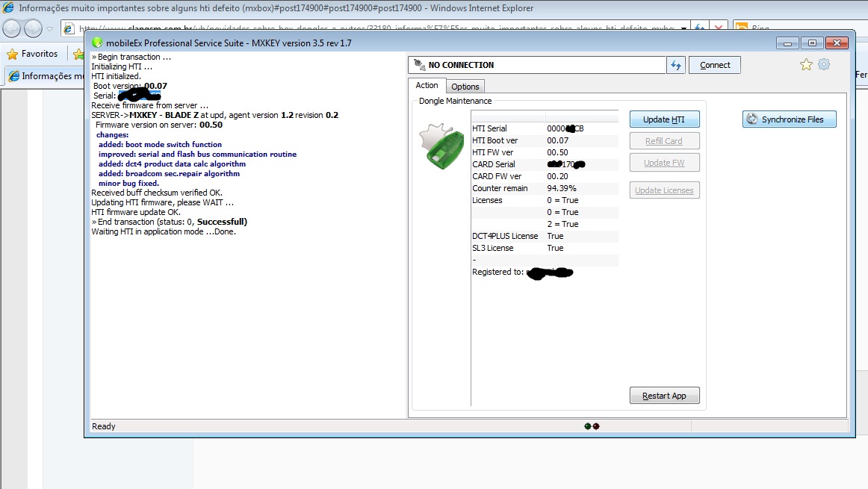Click the log line 'added: boot mode switch function'

(x=160, y=144)
